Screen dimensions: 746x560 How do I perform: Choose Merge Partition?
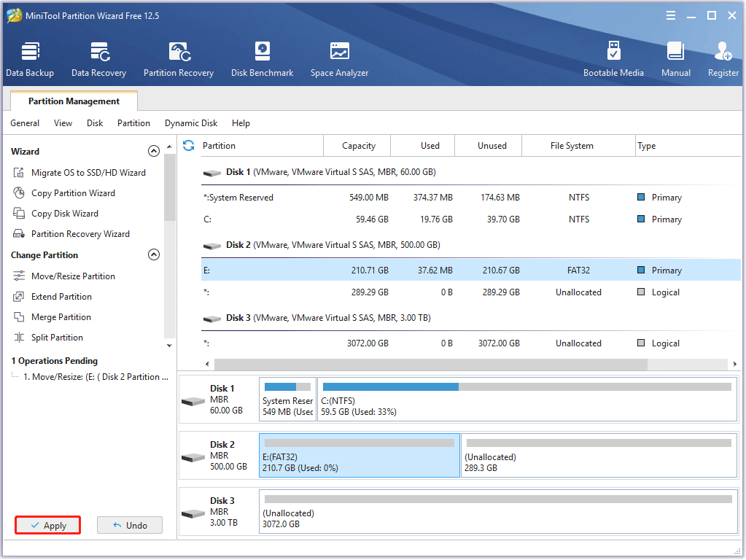pyautogui.click(x=52, y=317)
